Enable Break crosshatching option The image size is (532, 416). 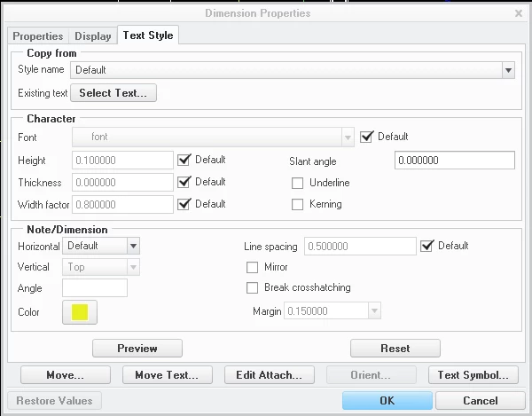[x=252, y=287]
